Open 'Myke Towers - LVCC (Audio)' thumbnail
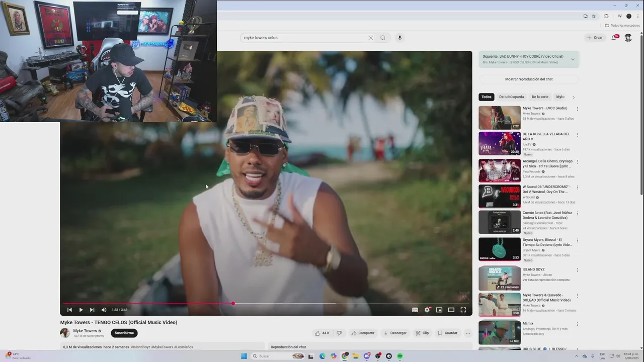Screen dimensions: 644x362 500,118
